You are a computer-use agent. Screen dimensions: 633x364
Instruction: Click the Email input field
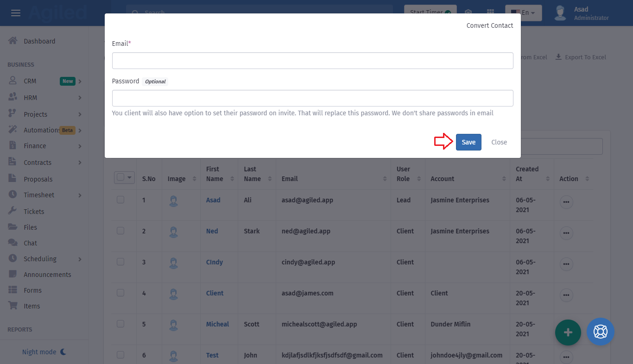[x=312, y=61]
